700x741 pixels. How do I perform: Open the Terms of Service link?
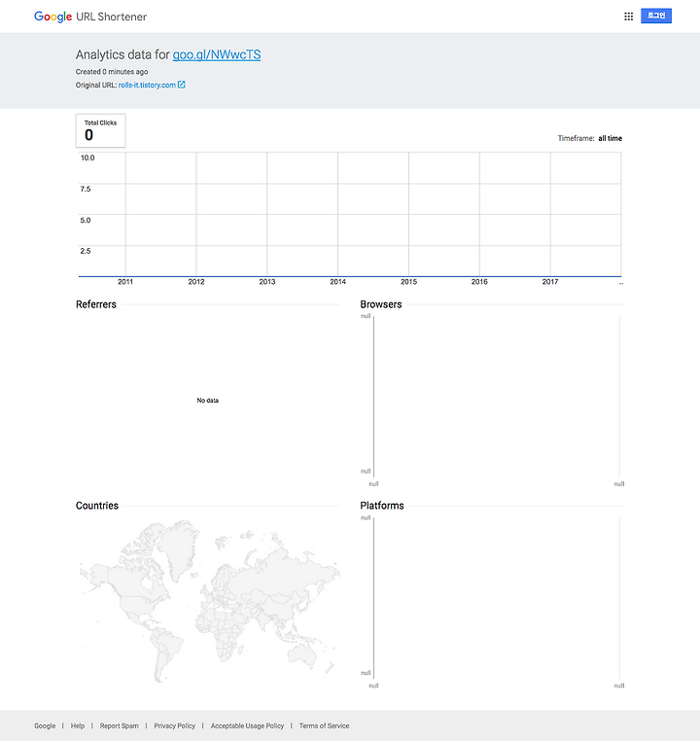[x=324, y=725]
